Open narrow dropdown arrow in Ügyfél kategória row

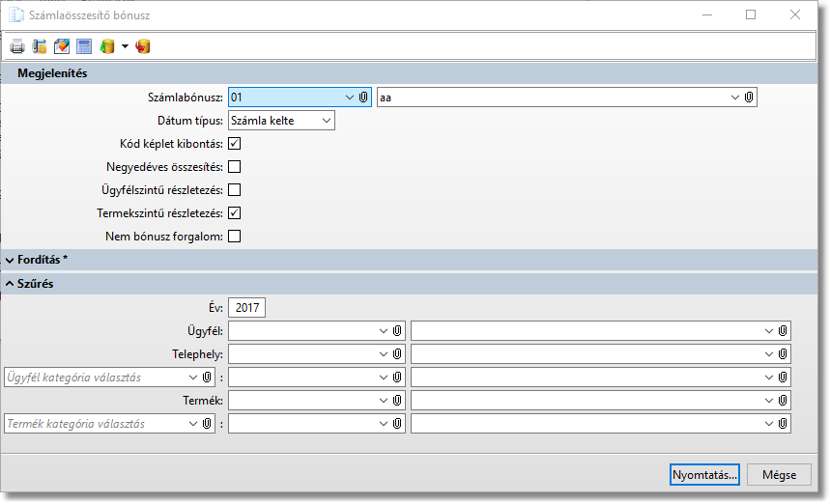point(384,378)
